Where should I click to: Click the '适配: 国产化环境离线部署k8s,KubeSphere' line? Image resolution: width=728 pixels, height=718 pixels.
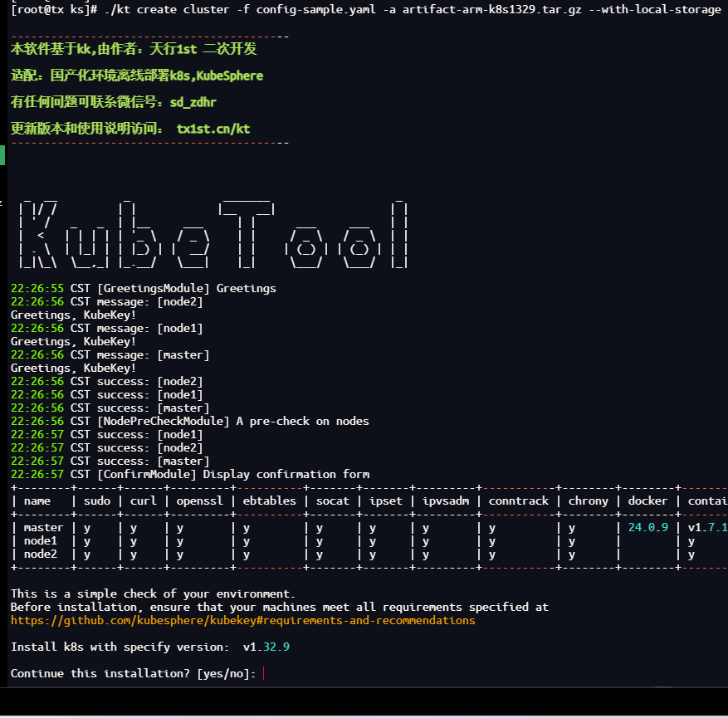point(137,76)
